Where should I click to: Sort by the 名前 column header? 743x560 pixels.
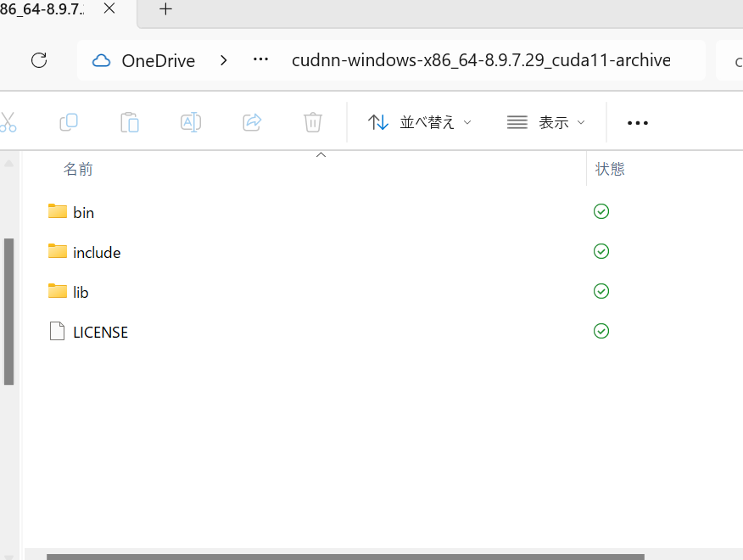[78, 170]
